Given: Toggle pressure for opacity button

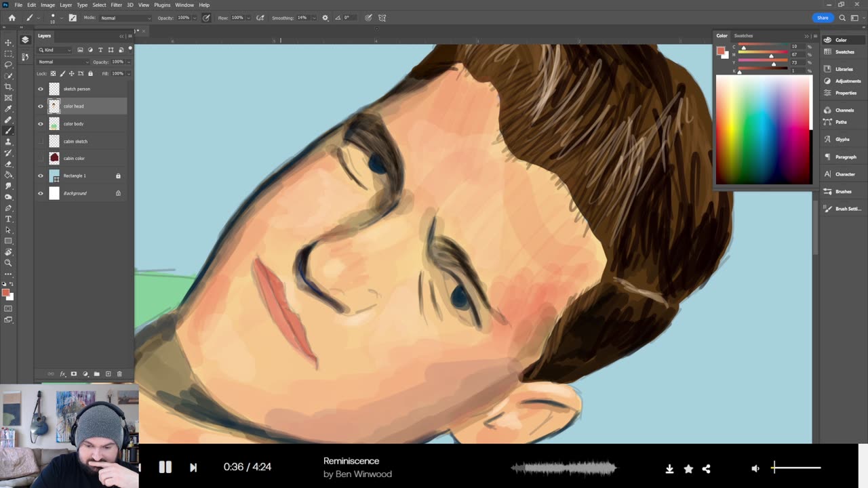Looking at the screenshot, I should 206,18.
